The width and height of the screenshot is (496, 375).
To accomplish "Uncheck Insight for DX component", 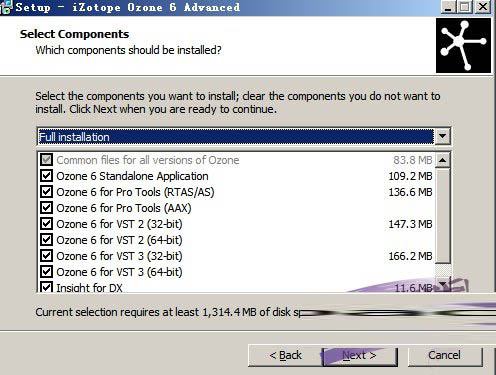I will click(x=46, y=287).
